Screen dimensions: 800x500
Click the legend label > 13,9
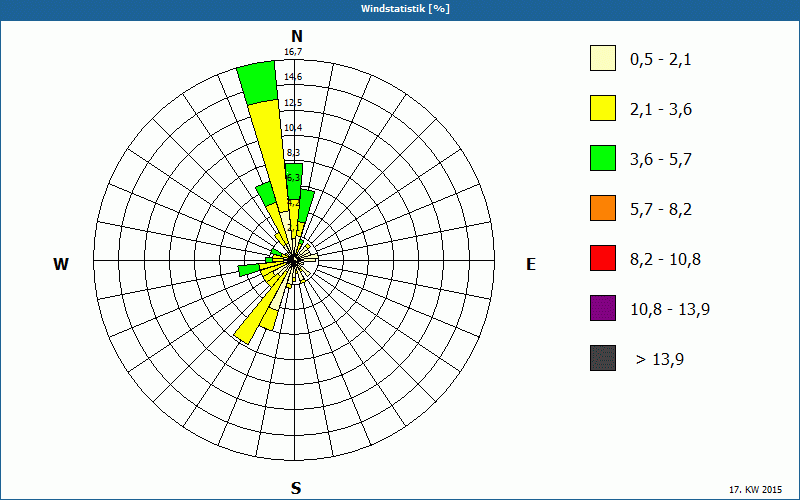(x=660, y=360)
